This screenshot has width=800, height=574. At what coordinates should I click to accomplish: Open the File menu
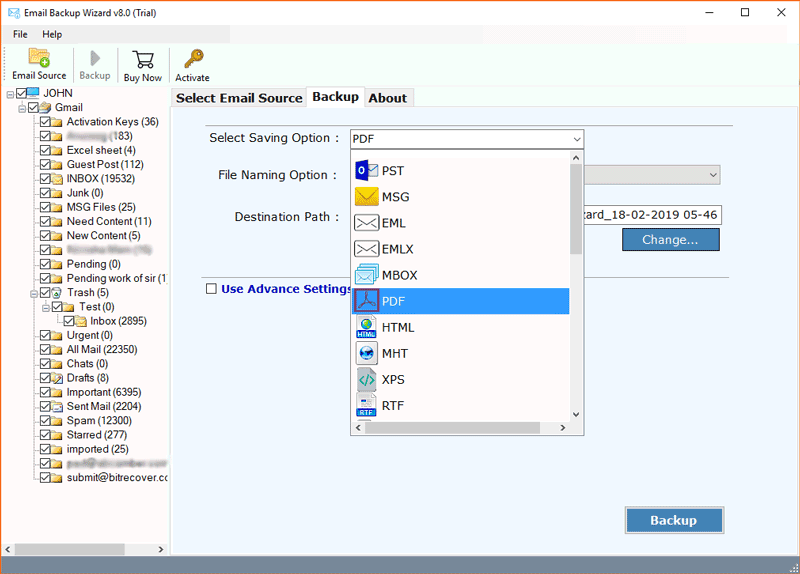(20, 34)
